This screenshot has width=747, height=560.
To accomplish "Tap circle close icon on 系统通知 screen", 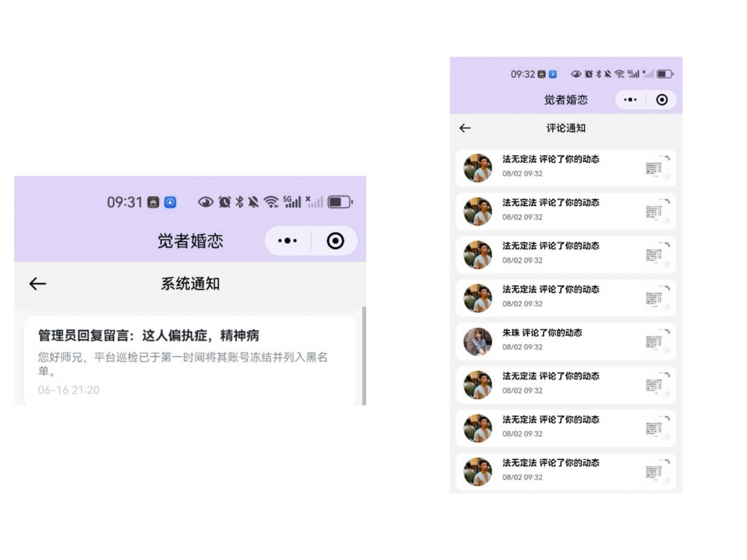I will click(335, 240).
